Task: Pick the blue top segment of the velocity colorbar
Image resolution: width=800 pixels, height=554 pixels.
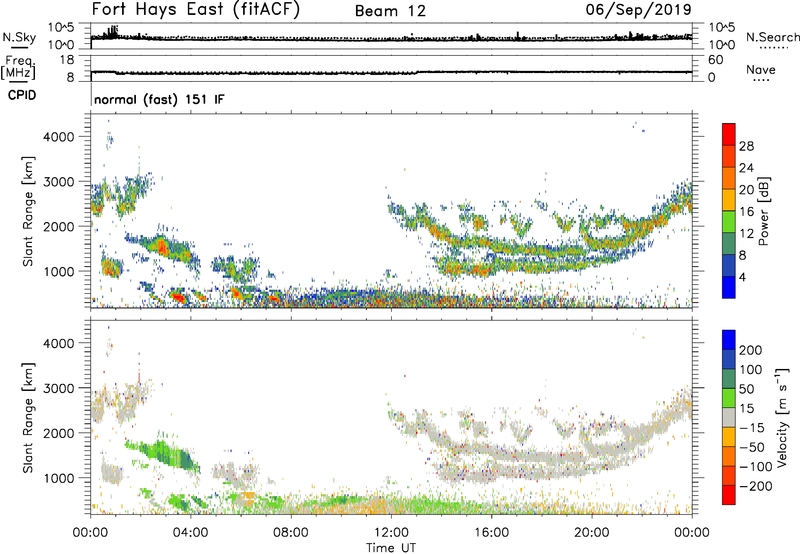Action: (729, 340)
